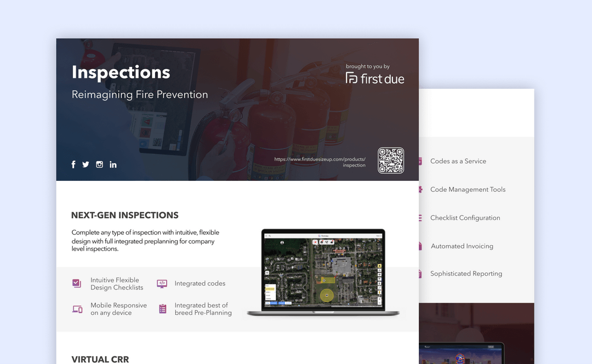
Task: Click the Instagram camera icon
Action: pos(99,164)
